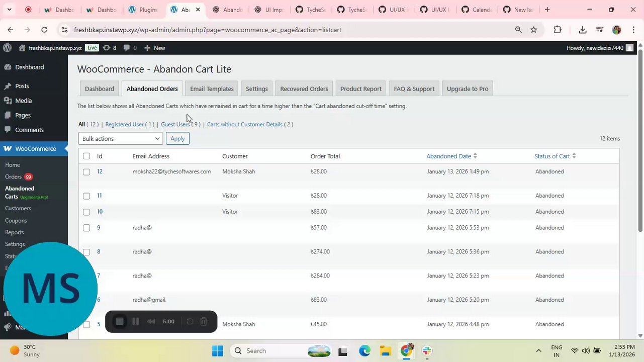Bookmark this page with the star icon

534,30
